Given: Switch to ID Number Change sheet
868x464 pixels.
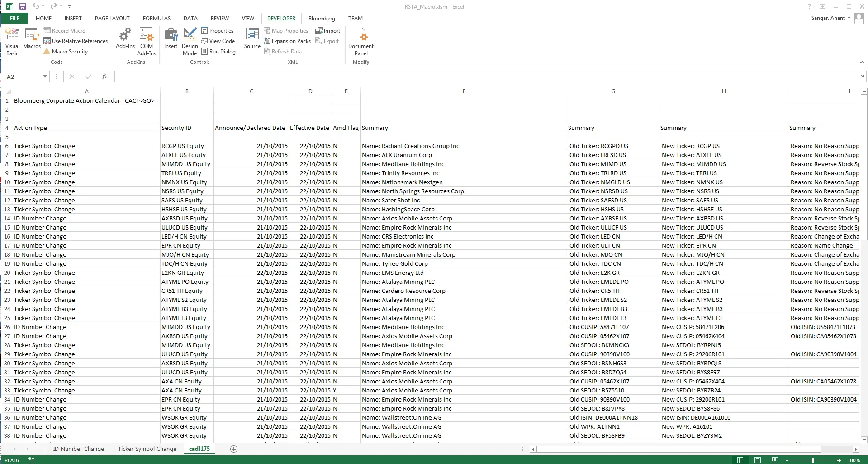Looking at the screenshot, I should tap(78, 449).
